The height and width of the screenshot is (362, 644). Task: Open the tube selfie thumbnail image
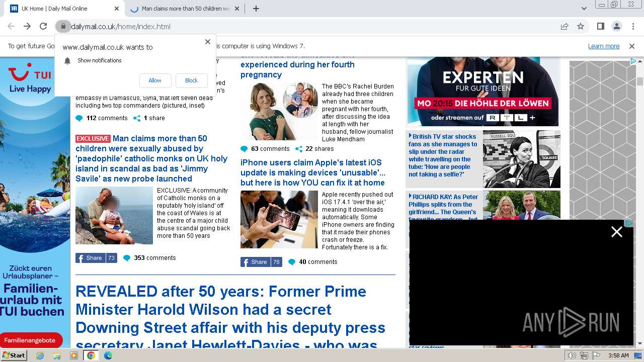pyautogui.click(x=522, y=159)
